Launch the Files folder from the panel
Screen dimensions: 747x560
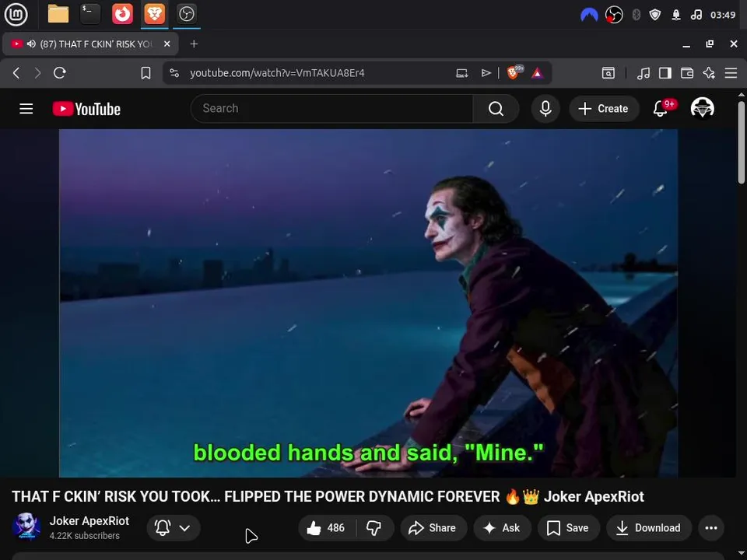(x=58, y=14)
